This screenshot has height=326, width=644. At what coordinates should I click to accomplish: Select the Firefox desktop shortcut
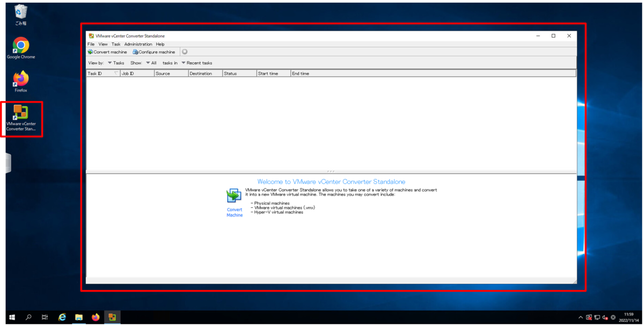tap(21, 82)
